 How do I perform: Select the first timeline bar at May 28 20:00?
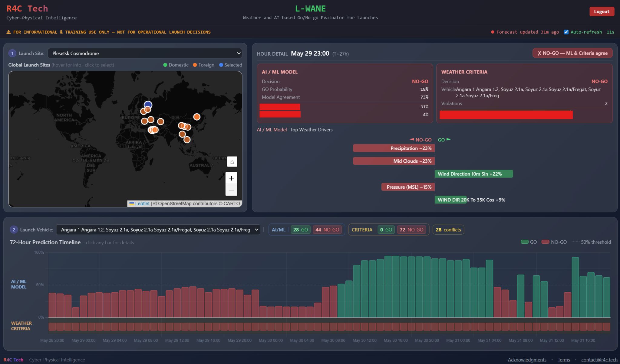click(52, 305)
